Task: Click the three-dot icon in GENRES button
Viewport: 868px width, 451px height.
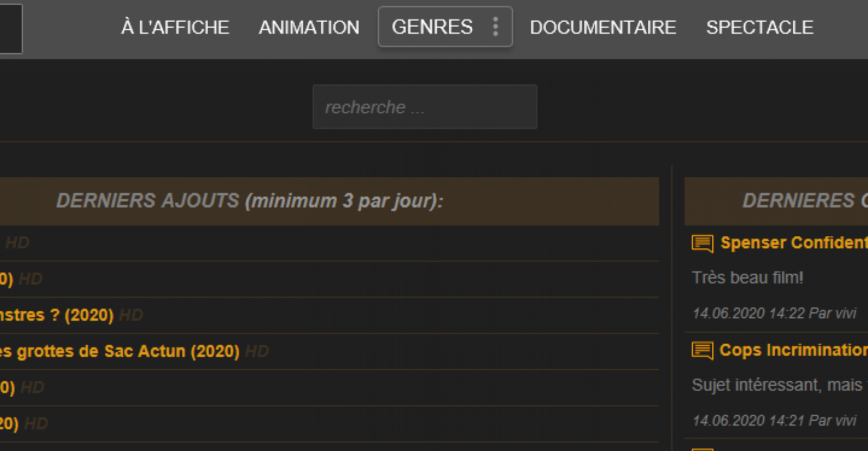Action: (x=495, y=27)
